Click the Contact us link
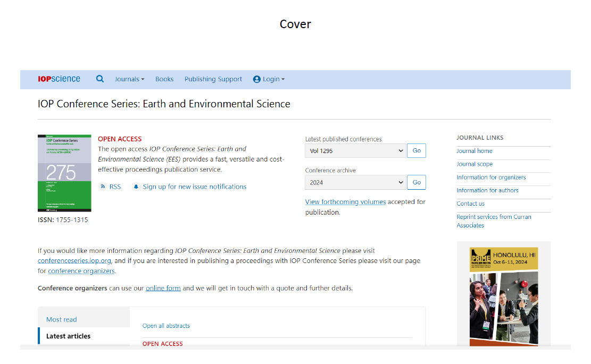Image resolution: width=591 pixels, height=364 pixels. coord(470,204)
